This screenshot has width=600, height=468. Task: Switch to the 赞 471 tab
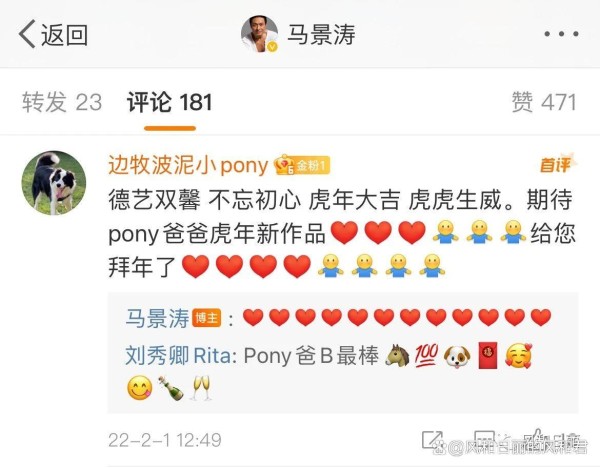tap(544, 103)
